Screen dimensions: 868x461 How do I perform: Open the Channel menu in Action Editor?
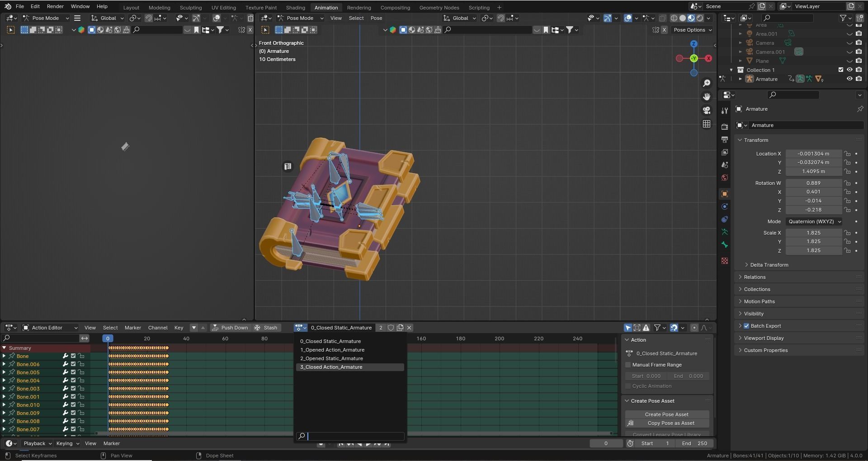pyautogui.click(x=158, y=328)
